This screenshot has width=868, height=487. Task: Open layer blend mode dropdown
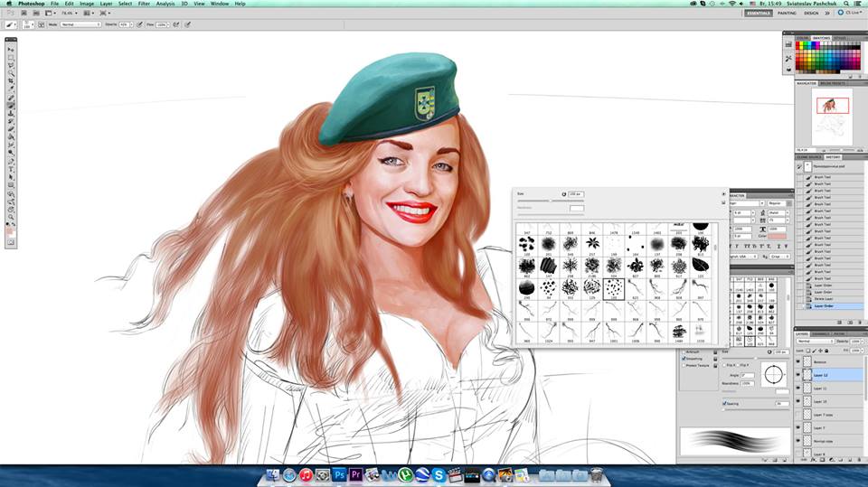click(816, 342)
